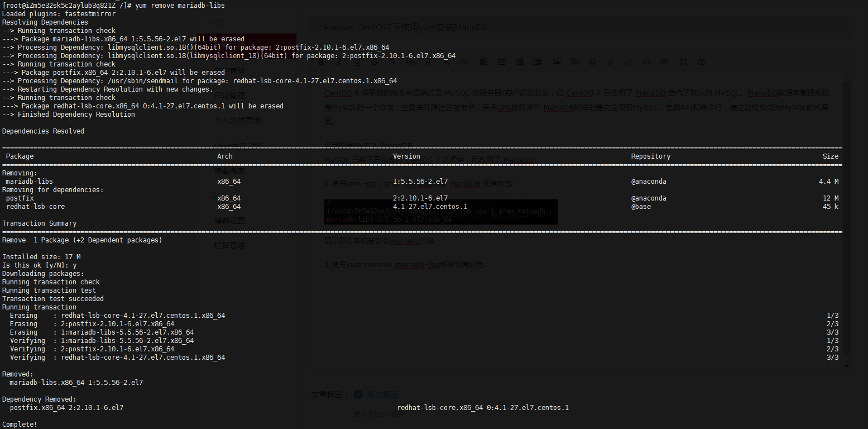Click size value '4.4 M'
The height and width of the screenshot is (429, 868).
(x=829, y=182)
